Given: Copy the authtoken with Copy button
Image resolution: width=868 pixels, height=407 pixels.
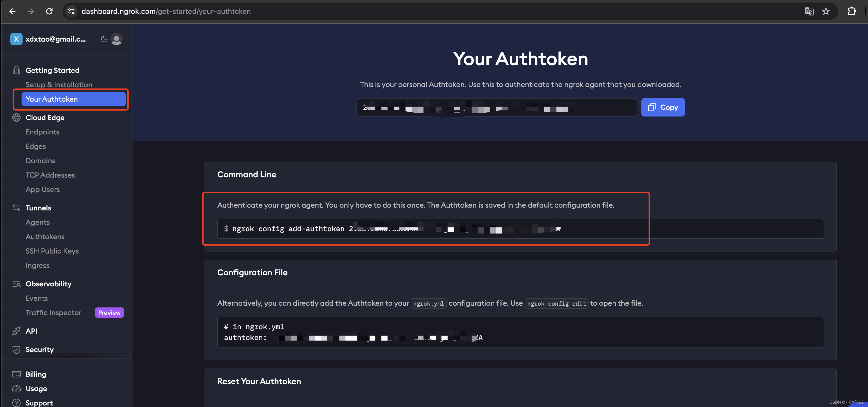Looking at the screenshot, I should click(x=663, y=107).
